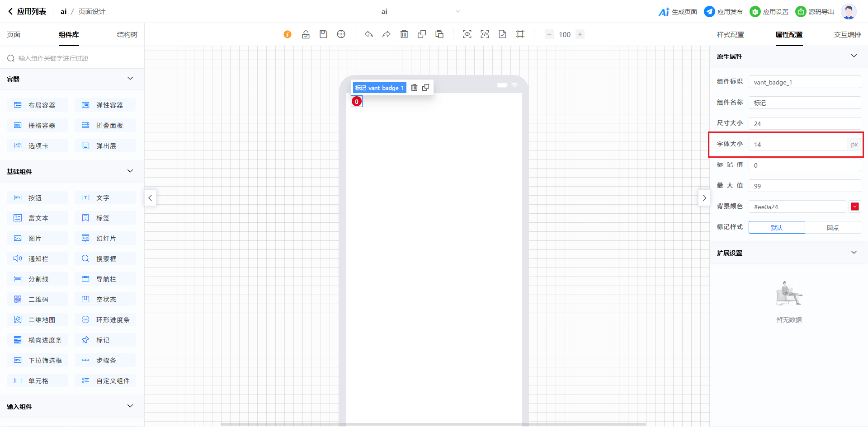Open the red background color swatch
Image resolution: width=868 pixels, height=427 pixels.
coord(854,206)
